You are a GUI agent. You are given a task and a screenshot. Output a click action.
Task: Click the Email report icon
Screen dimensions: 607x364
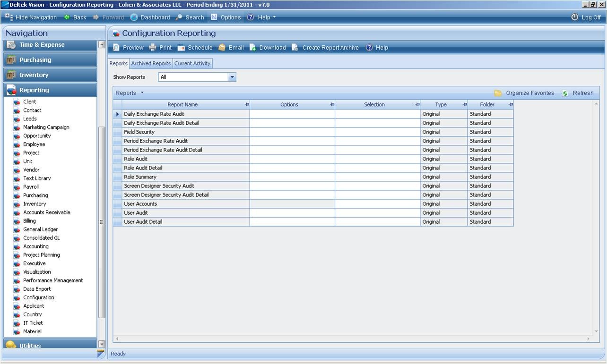pyautogui.click(x=231, y=47)
